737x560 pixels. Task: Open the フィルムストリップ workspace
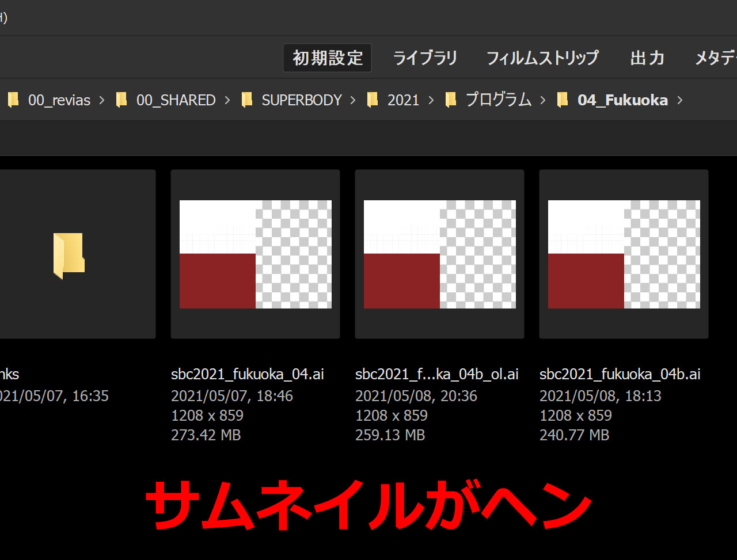[542, 58]
